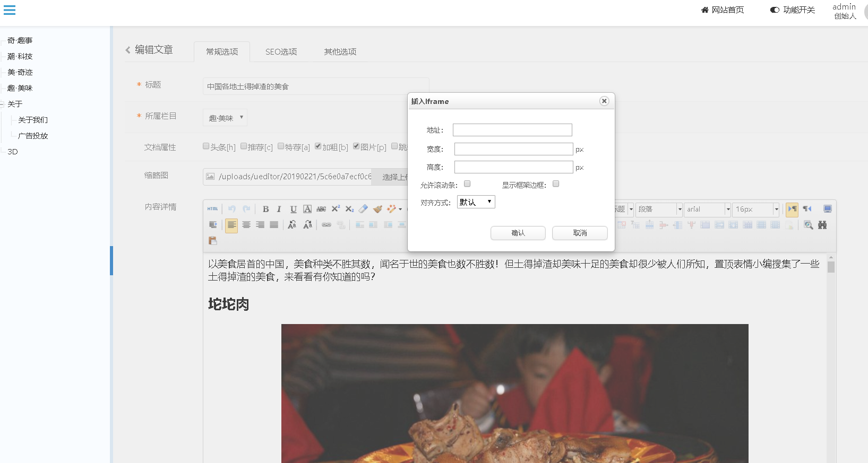Open the auto-typeset options arrow
The height and width of the screenshot is (463, 868).
pos(400,209)
